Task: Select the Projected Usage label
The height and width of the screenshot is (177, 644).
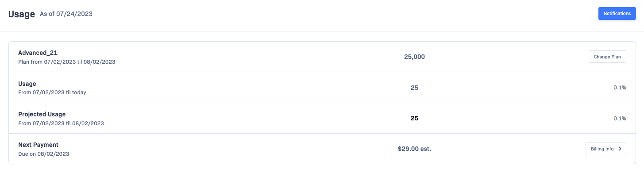Action: click(42, 114)
